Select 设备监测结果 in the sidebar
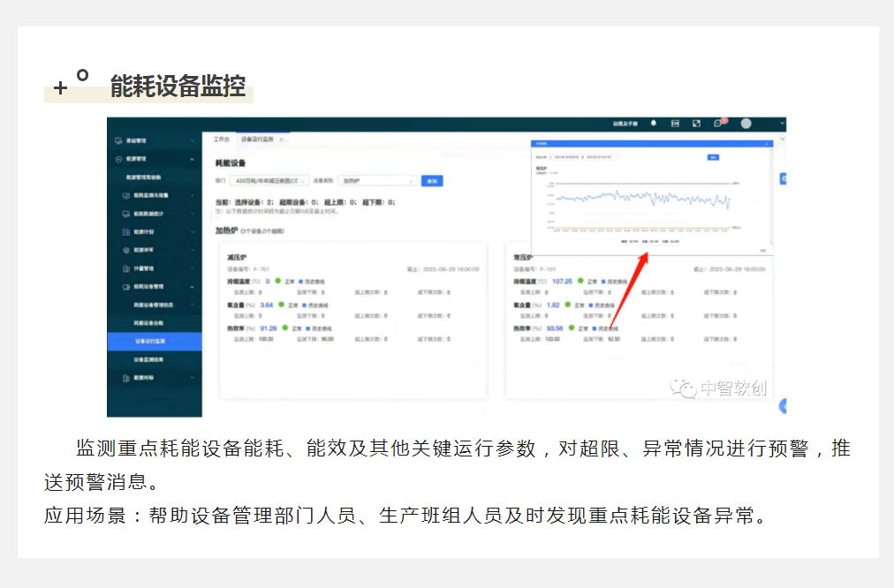 pyautogui.click(x=149, y=359)
